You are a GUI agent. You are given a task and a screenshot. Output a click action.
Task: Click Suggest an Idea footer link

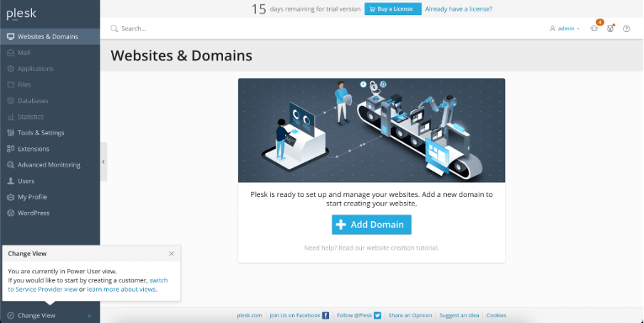[x=459, y=315]
